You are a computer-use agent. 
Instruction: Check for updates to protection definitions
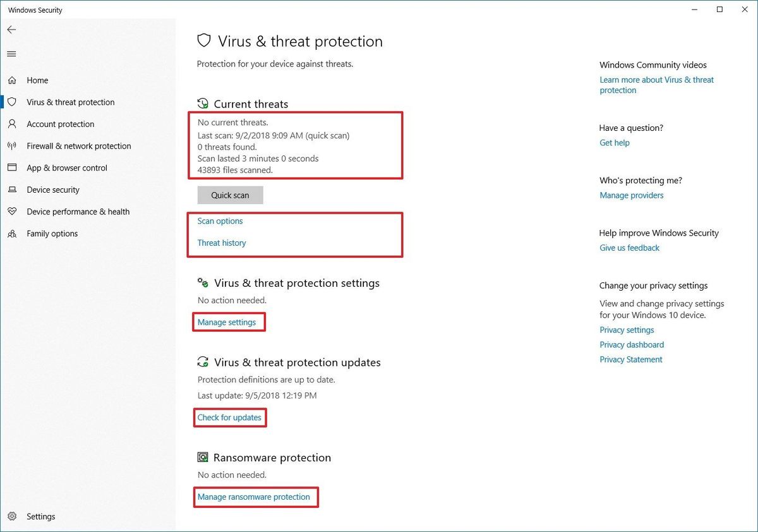(230, 418)
